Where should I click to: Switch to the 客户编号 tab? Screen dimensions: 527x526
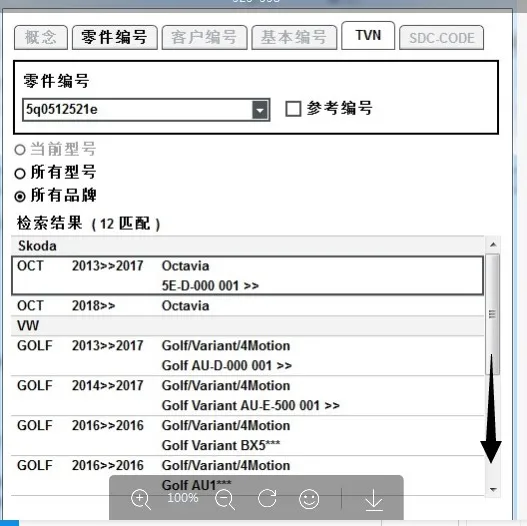point(204,37)
